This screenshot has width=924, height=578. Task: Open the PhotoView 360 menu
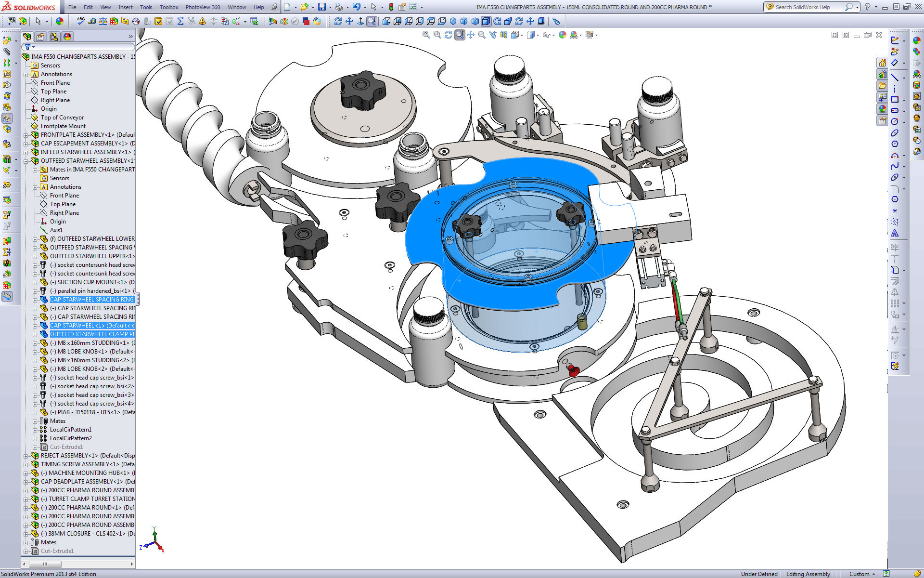(x=203, y=7)
